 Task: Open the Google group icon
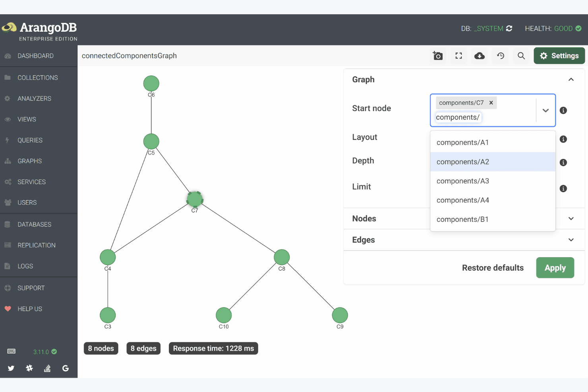point(66,368)
